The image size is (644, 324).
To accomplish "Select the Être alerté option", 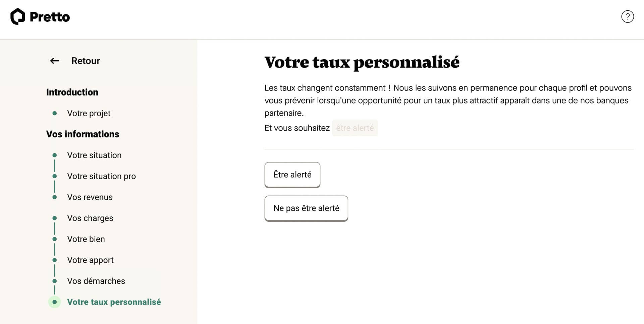I will (292, 175).
